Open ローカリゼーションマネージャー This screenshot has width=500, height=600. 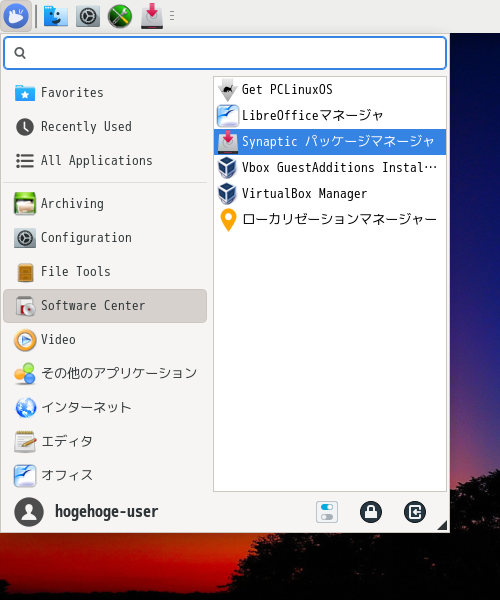[330, 220]
